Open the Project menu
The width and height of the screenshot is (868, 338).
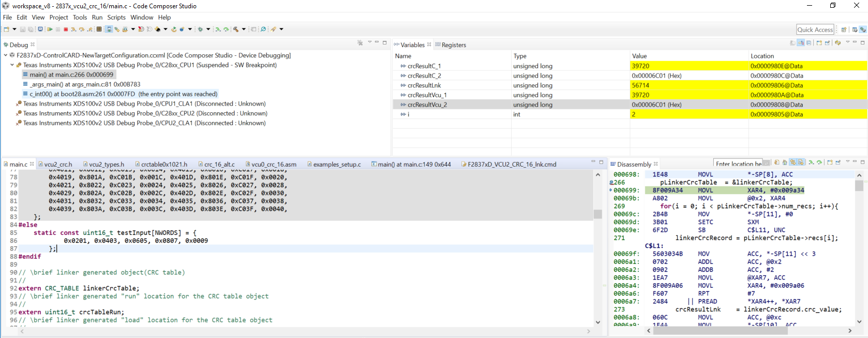tap(58, 17)
